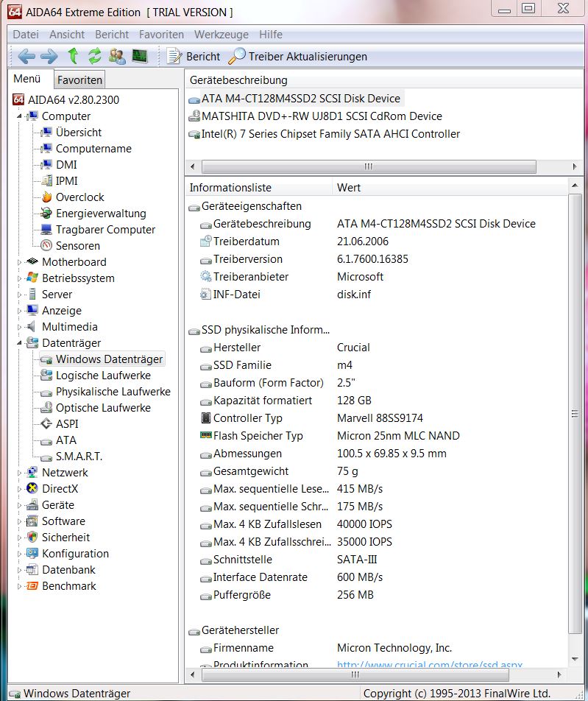Expand the Benchmark node
Screen dimensions: 588x701
pos(19,586)
